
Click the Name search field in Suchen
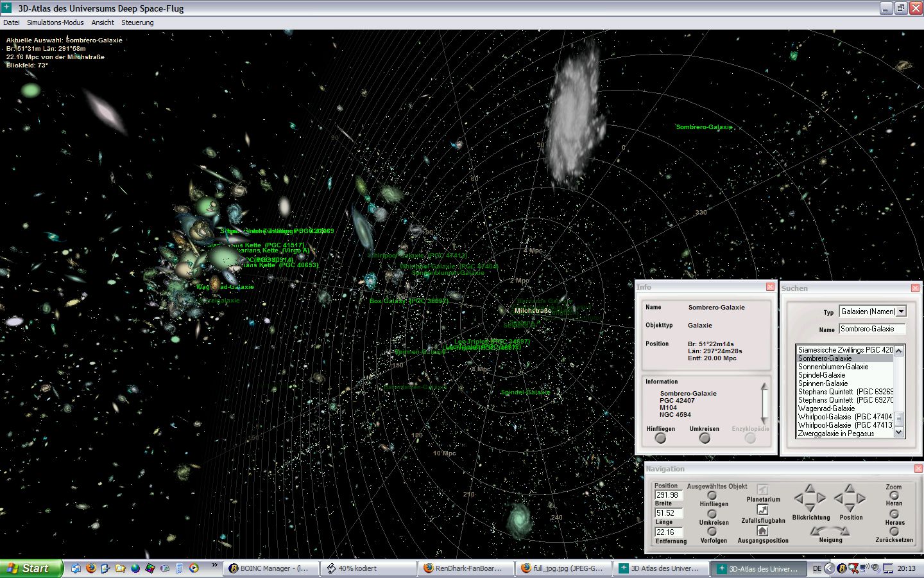click(871, 329)
